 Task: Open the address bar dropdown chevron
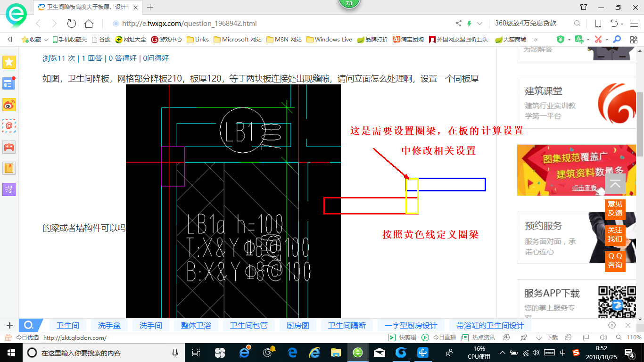[480, 24]
